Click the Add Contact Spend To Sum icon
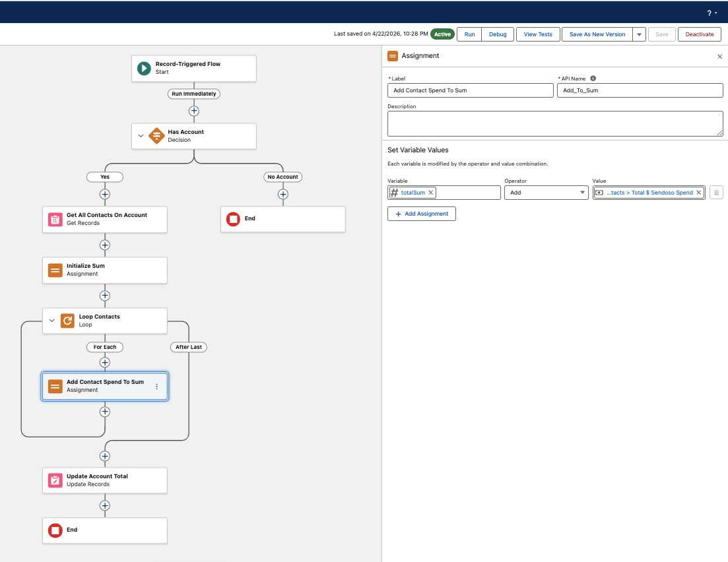The width and height of the screenshot is (728, 562). point(55,386)
